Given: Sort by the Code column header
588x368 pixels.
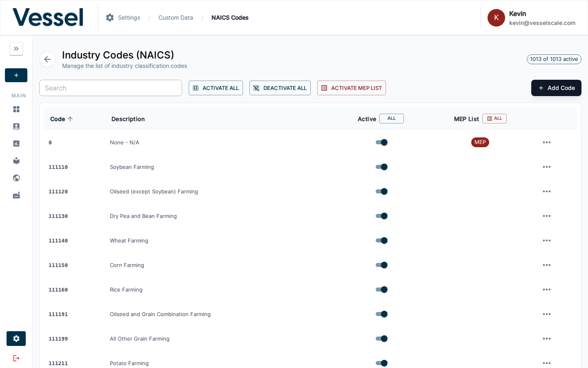Looking at the screenshot, I should click(58, 119).
